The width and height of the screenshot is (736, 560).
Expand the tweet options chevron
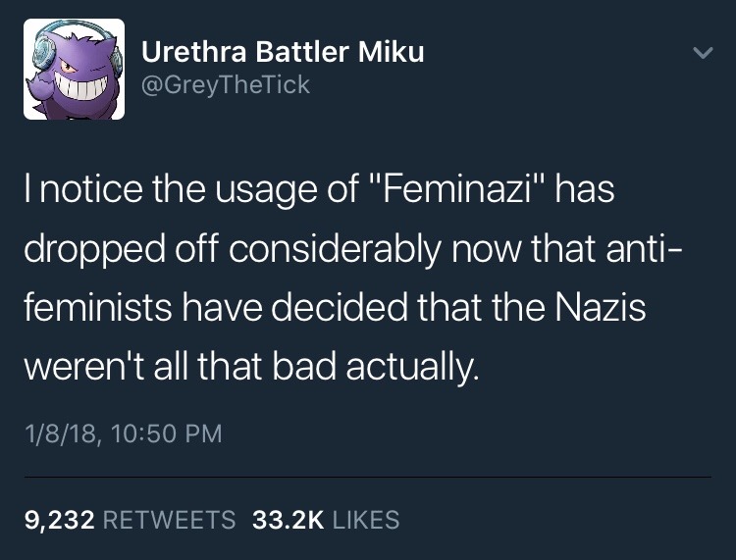point(701,54)
